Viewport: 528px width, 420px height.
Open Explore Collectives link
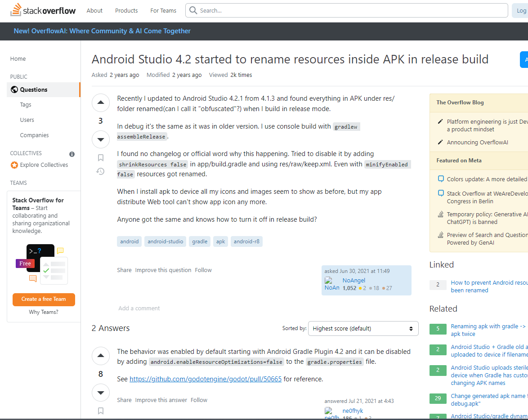[44, 165]
